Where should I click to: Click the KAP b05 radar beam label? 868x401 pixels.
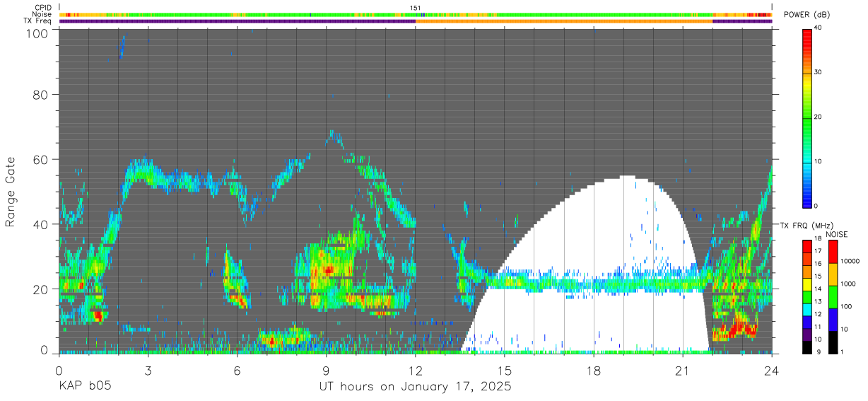point(85,387)
